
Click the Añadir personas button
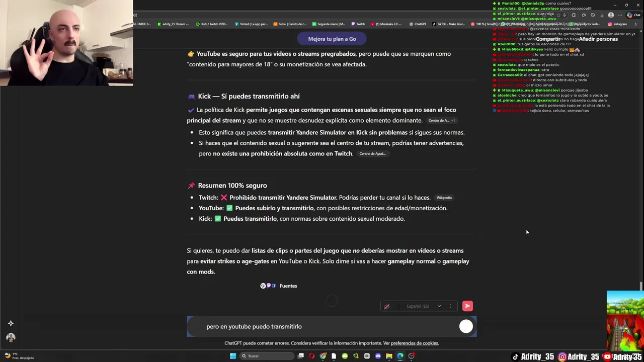[598, 39]
